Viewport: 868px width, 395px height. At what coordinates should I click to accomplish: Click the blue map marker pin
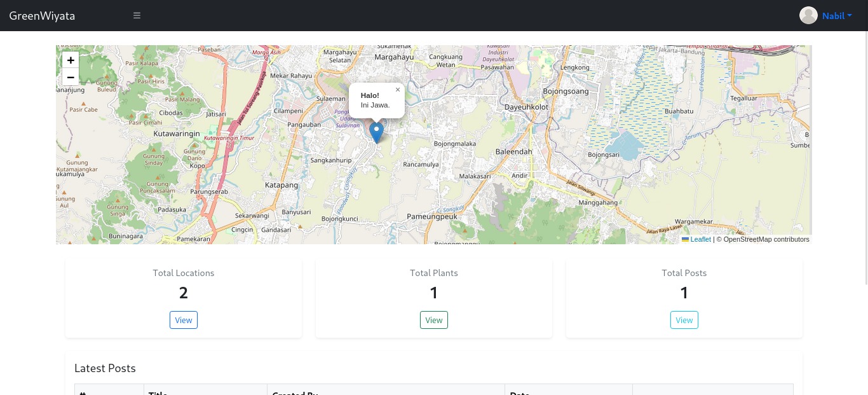coord(376,132)
